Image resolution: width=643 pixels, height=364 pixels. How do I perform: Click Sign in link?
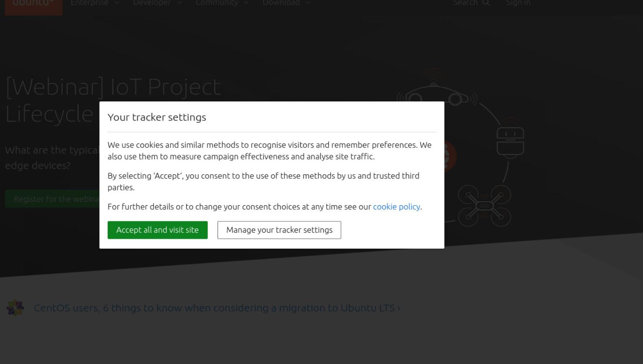pyautogui.click(x=518, y=3)
